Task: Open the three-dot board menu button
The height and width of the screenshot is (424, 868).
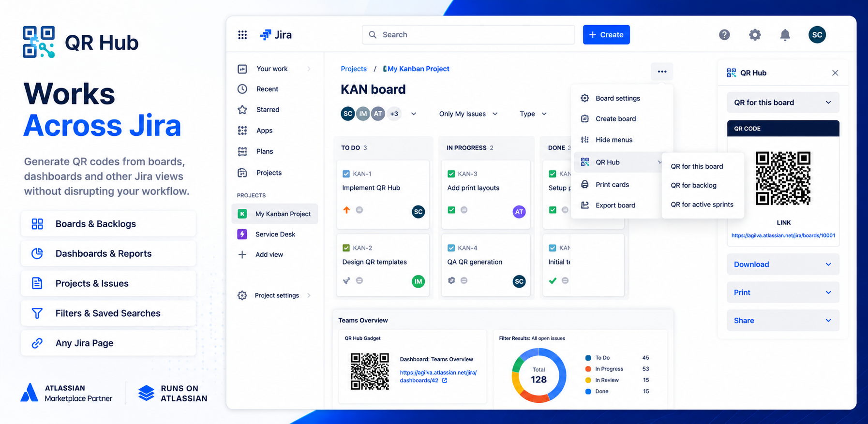Action: point(662,72)
